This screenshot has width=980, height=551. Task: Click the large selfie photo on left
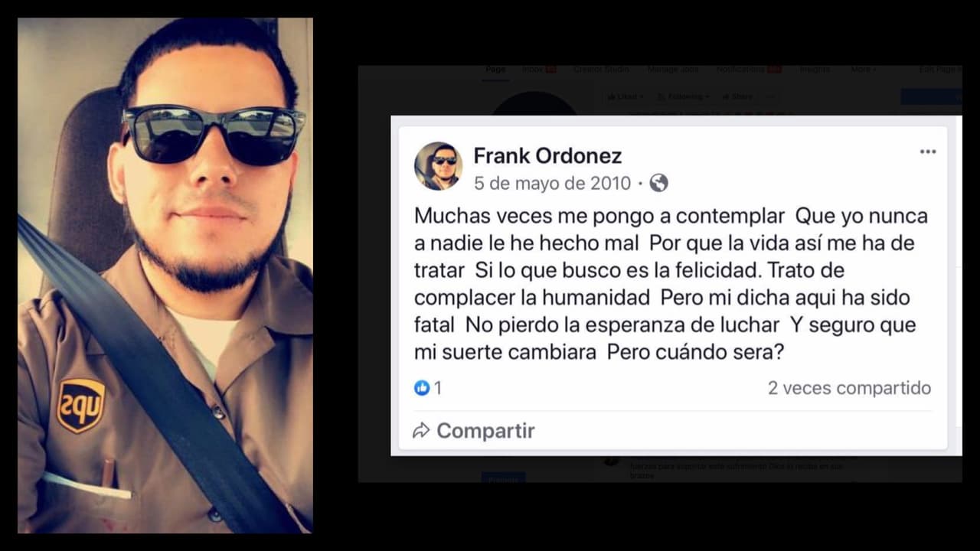coord(165,275)
